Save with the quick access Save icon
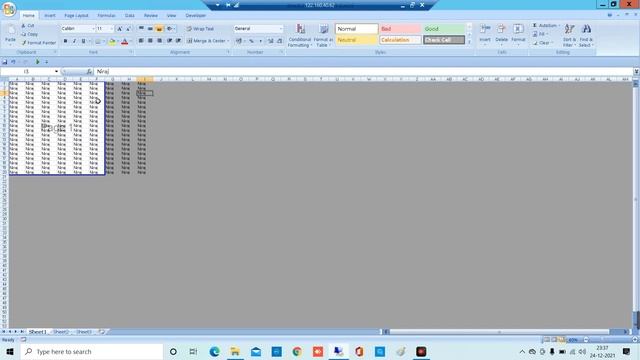 coord(4,62)
